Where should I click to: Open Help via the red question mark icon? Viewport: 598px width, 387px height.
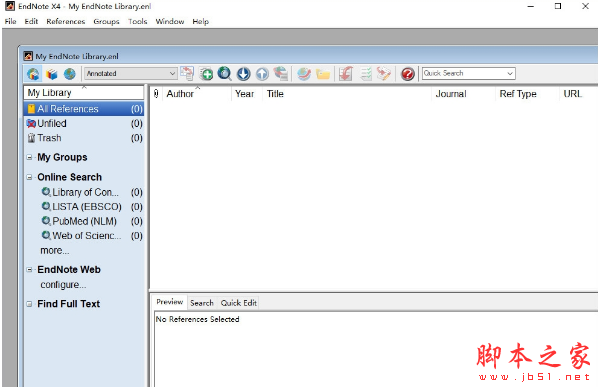click(407, 74)
